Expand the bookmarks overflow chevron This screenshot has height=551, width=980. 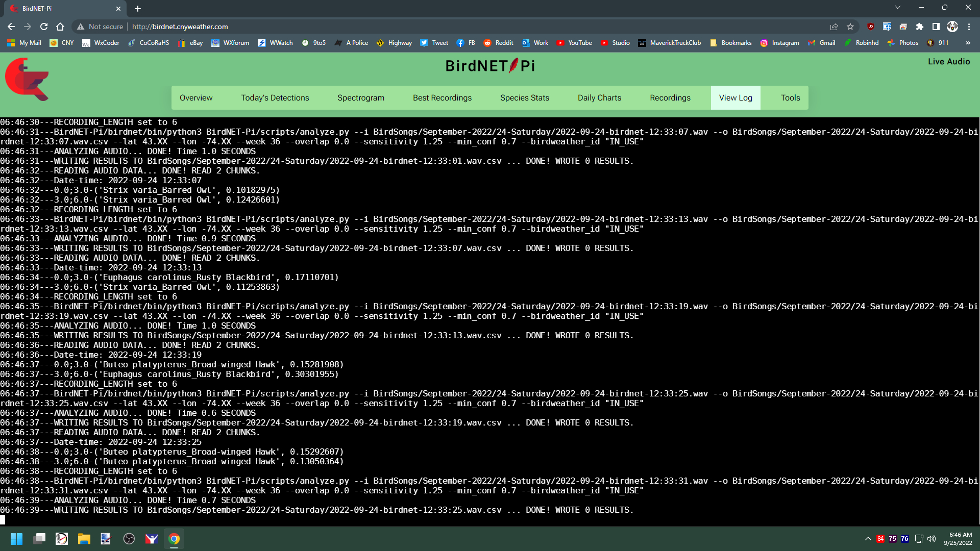969,43
